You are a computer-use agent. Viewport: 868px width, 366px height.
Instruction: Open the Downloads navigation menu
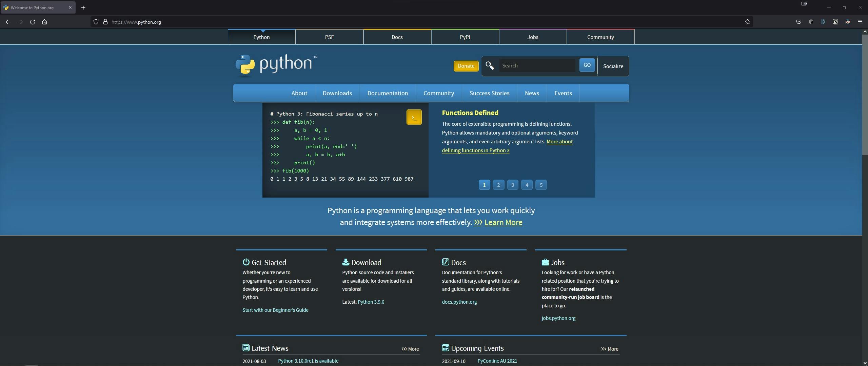click(337, 93)
